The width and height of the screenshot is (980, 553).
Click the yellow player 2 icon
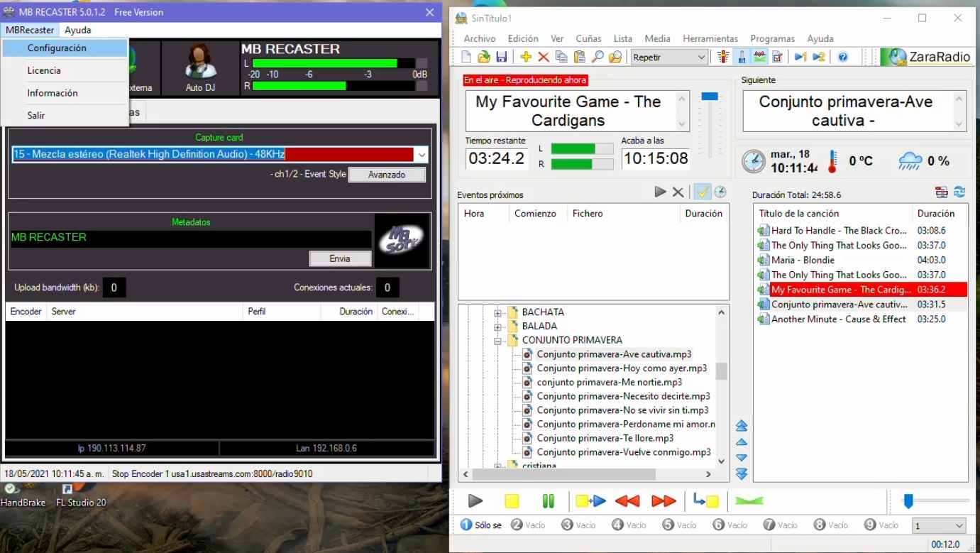[x=818, y=57]
